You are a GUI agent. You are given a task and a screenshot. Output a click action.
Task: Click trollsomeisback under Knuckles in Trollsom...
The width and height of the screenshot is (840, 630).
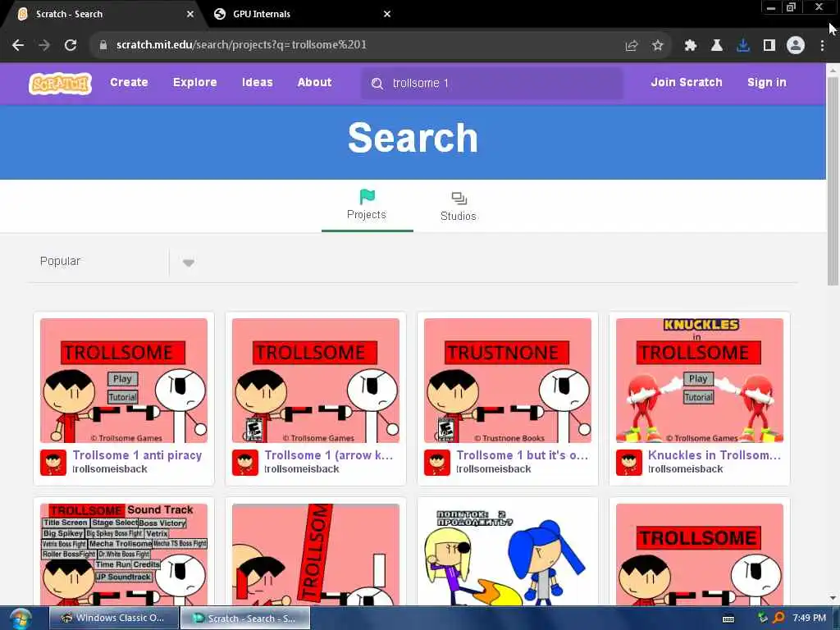pyautogui.click(x=685, y=469)
